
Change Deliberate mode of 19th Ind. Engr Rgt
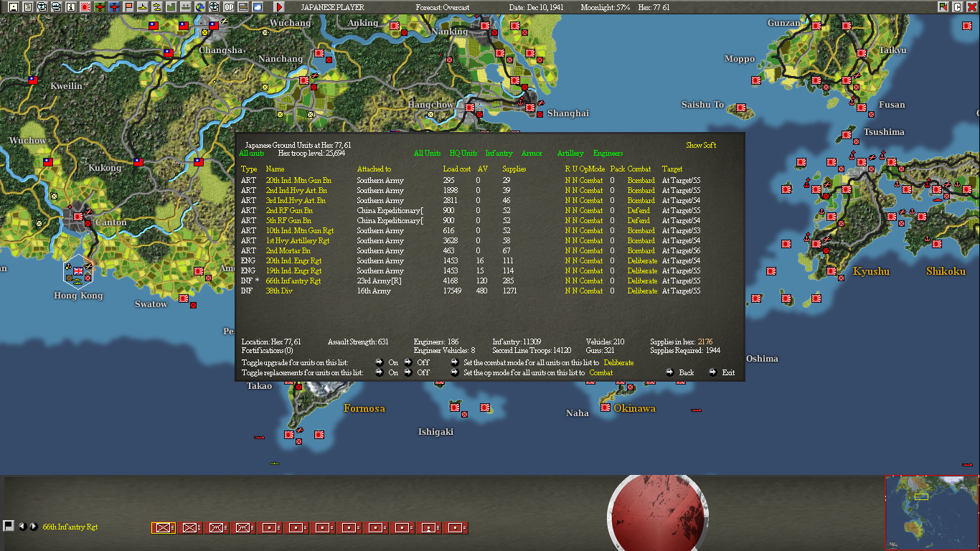tap(642, 271)
